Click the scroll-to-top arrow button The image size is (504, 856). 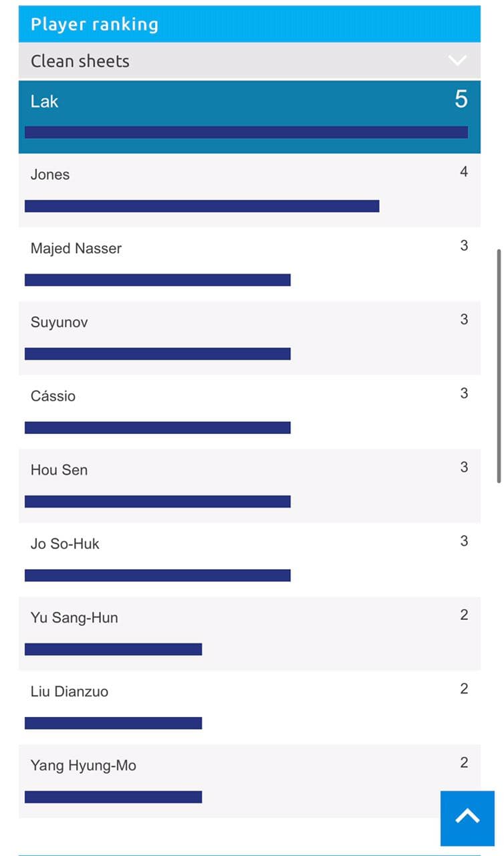[x=467, y=818]
